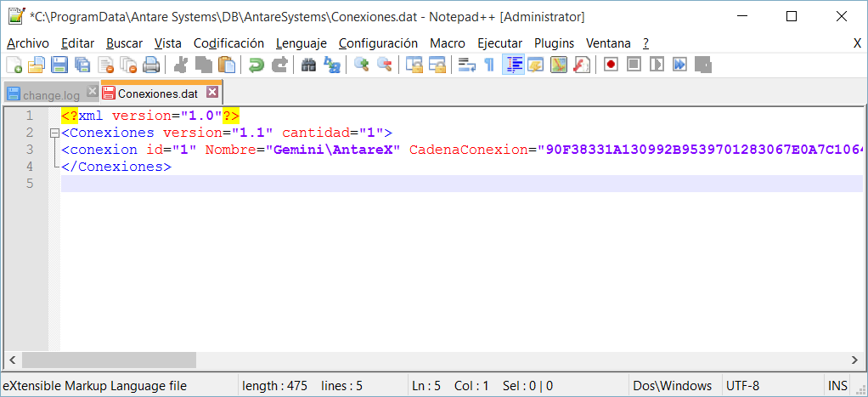Save the current file with toolbar icon
Screen dimensions: 868x397
click(59, 65)
